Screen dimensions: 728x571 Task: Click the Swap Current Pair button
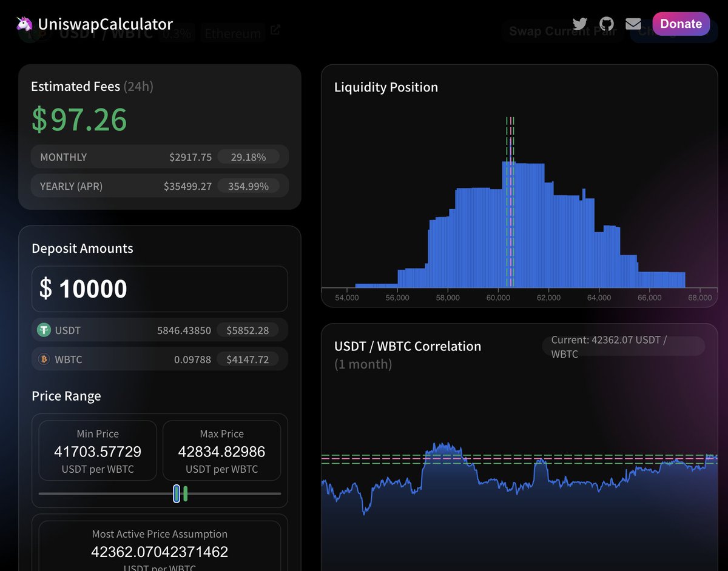[x=562, y=32]
